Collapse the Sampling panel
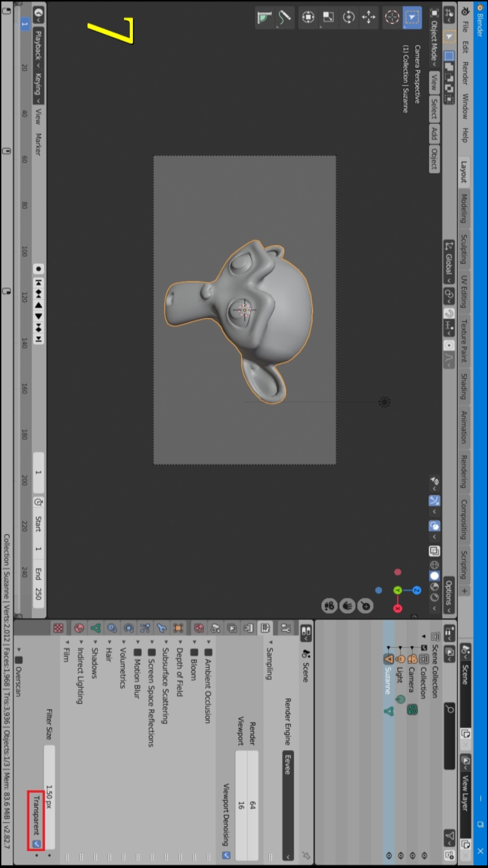 pyautogui.click(x=270, y=663)
